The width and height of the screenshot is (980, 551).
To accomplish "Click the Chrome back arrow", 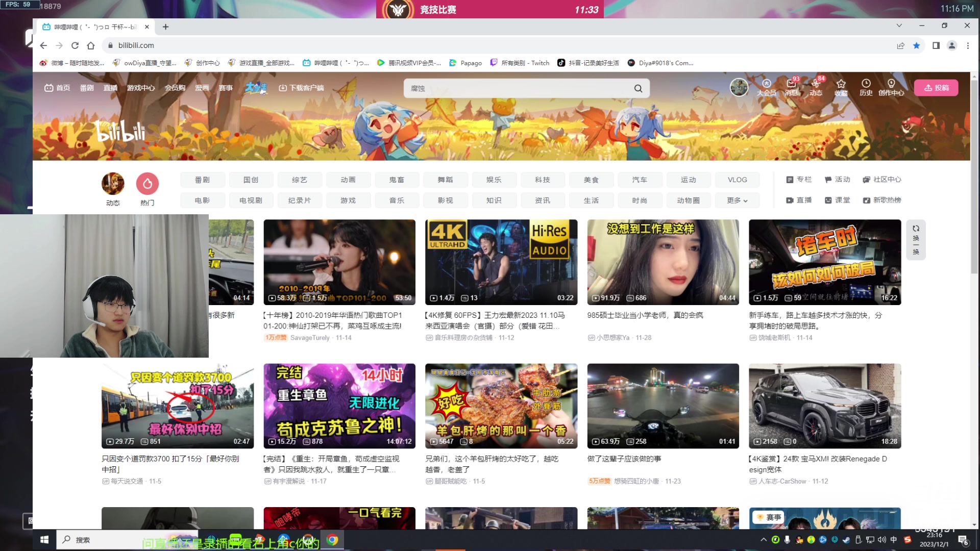I will (x=43, y=45).
